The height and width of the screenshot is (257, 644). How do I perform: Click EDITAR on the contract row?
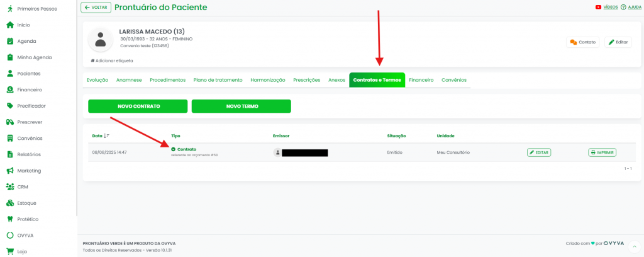pos(539,152)
